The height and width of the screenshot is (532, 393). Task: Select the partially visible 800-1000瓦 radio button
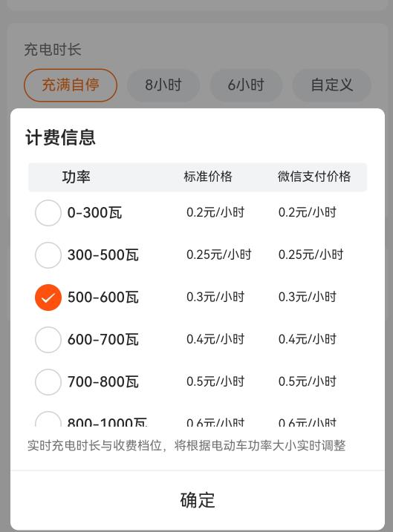pos(48,419)
